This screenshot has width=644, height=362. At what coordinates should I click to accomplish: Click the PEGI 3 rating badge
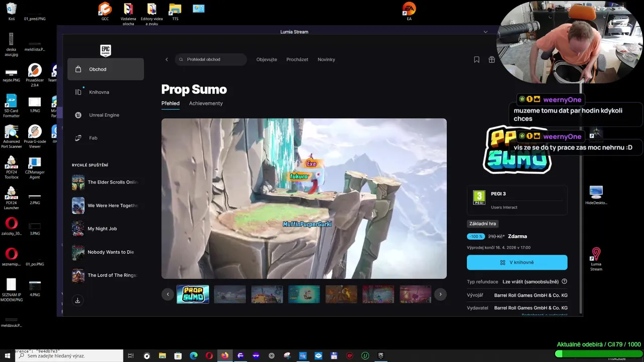click(479, 198)
